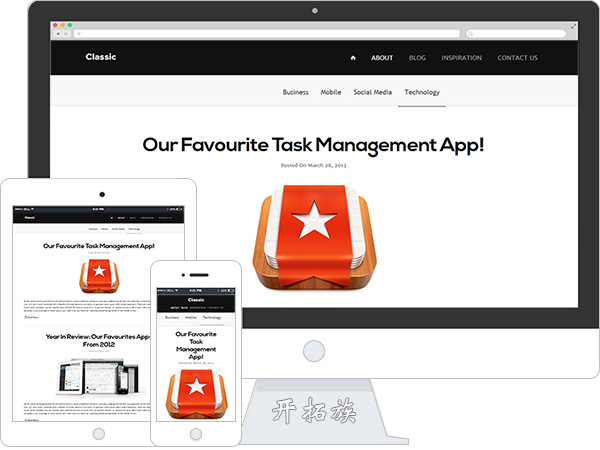
Task: Tap the iPhone wrapped 'Our Favourite Task Management App!' headline
Action: click(x=196, y=346)
